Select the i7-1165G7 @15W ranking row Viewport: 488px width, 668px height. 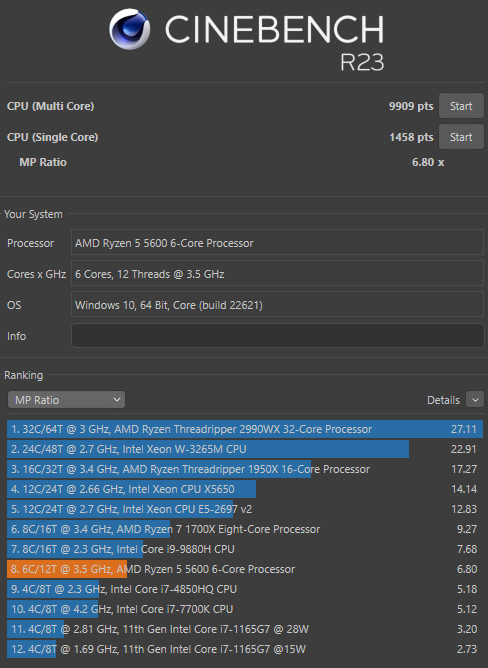pos(245,650)
